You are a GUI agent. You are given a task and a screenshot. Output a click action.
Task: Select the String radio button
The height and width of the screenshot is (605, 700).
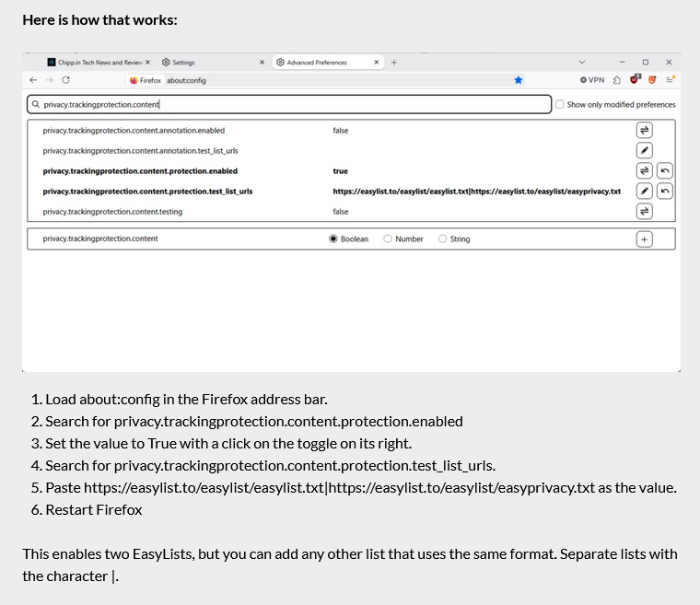pos(442,239)
